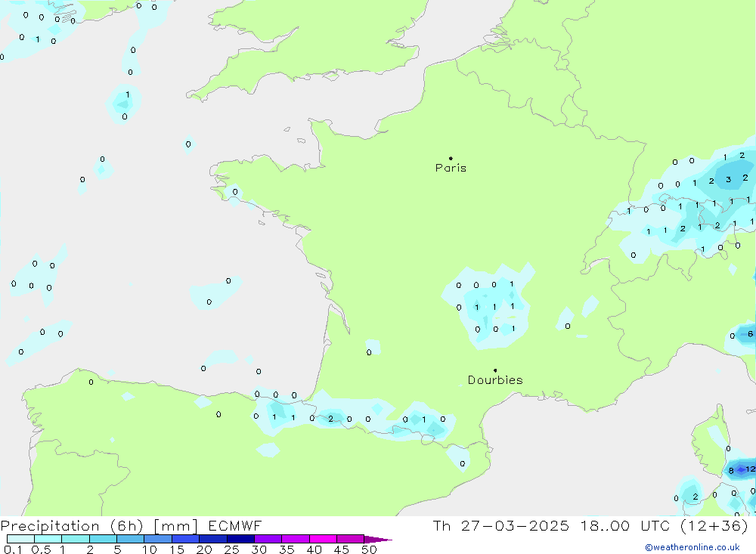The width and height of the screenshot is (756, 554).
Task: Pick the lightest 0.1–0.5 mm legend swatch
Action: (x=20, y=539)
